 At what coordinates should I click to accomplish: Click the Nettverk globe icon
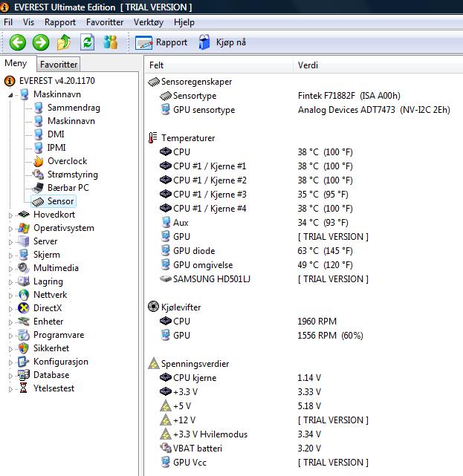pyautogui.click(x=24, y=295)
